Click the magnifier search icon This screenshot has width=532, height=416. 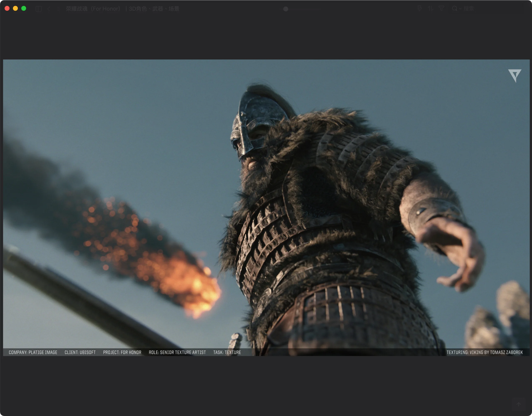pos(454,9)
